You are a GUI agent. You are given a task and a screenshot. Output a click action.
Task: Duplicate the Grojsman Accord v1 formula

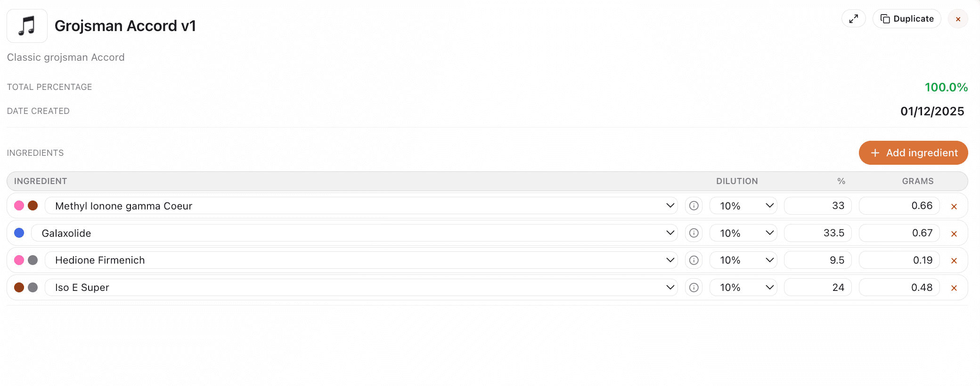pos(906,19)
